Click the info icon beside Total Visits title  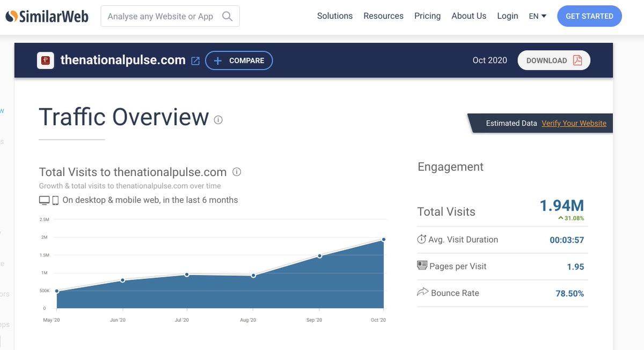click(x=237, y=172)
